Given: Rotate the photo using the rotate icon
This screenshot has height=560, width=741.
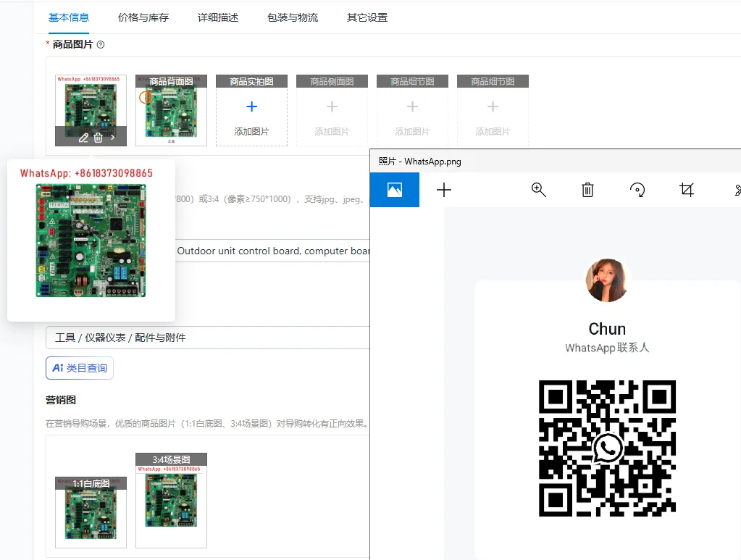Looking at the screenshot, I should coord(637,190).
